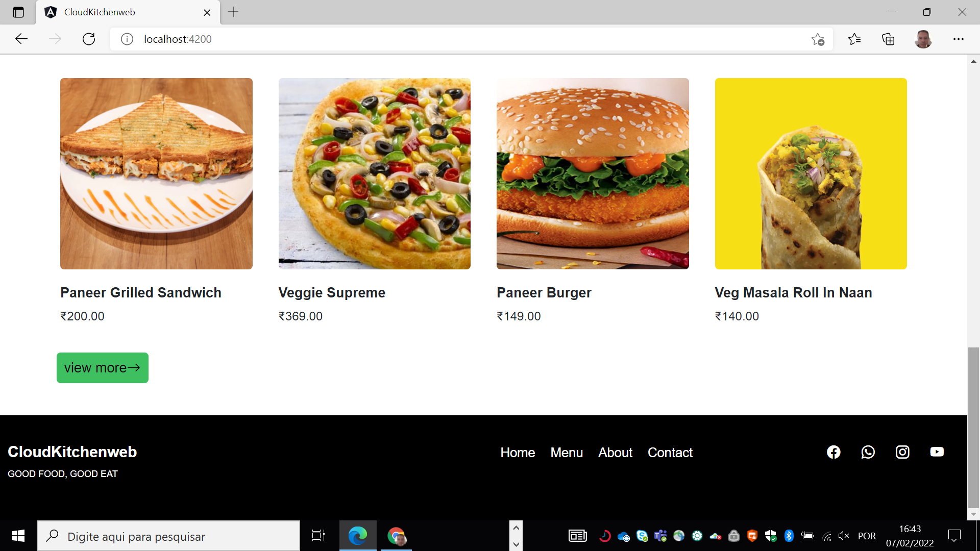This screenshot has width=980, height=551.
Task: Navigate to Contact via footer link
Action: (670, 453)
